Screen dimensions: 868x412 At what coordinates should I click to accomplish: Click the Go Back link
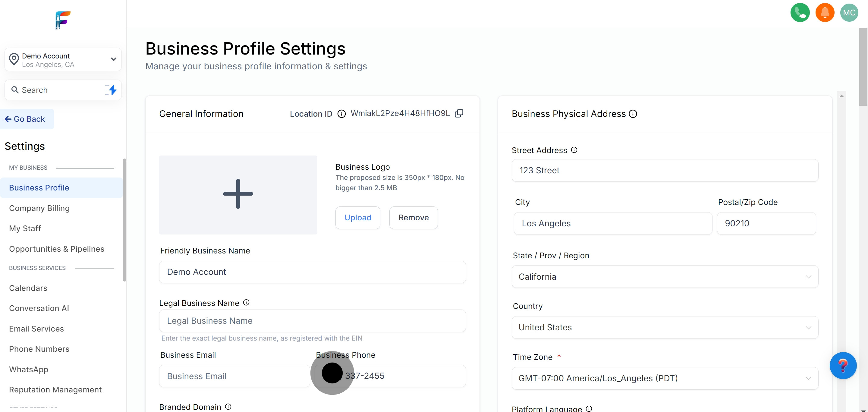point(25,119)
